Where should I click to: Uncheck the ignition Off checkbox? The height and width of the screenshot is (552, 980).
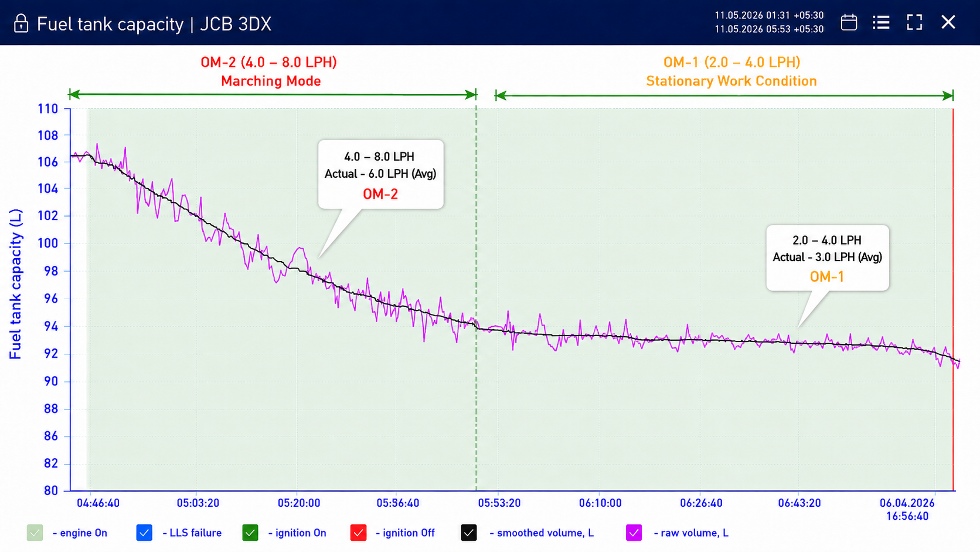pyautogui.click(x=358, y=533)
